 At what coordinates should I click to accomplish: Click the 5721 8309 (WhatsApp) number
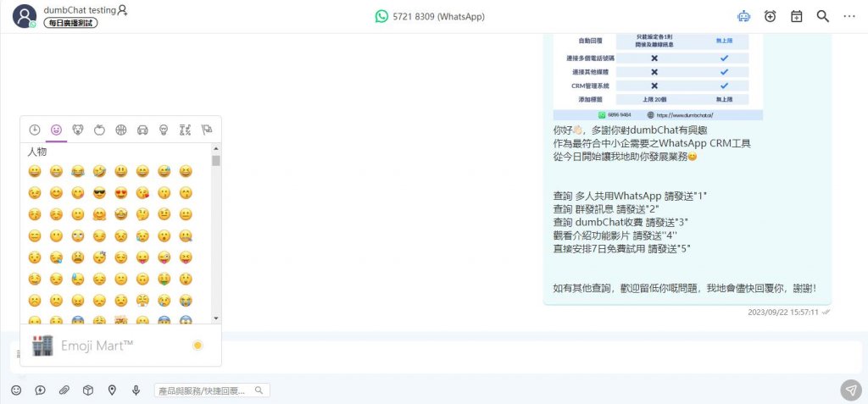(438, 17)
